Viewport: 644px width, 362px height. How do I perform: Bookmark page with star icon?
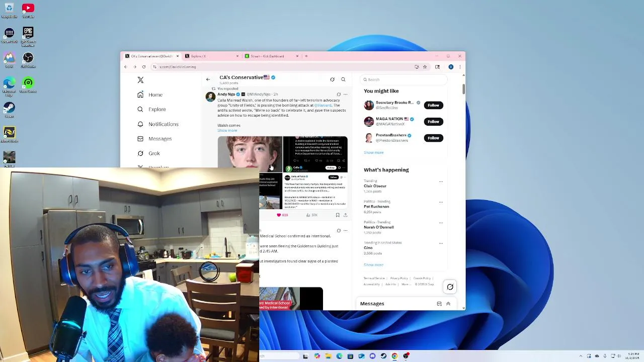pyautogui.click(x=425, y=67)
